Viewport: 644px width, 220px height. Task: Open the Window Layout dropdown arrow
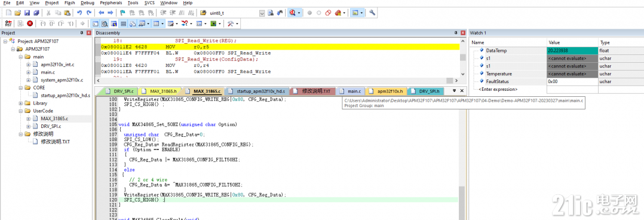point(361,13)
